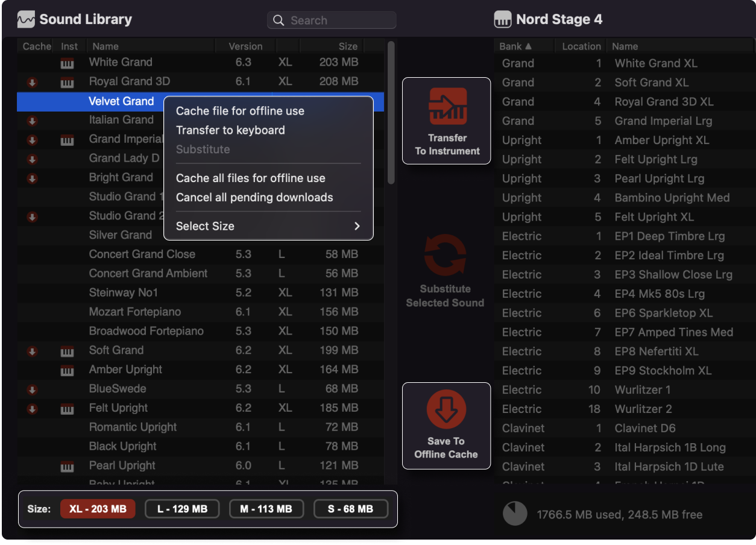Select Romantic Upright in the library
This screenshot has height=545, width=756.
pos(200,427)
